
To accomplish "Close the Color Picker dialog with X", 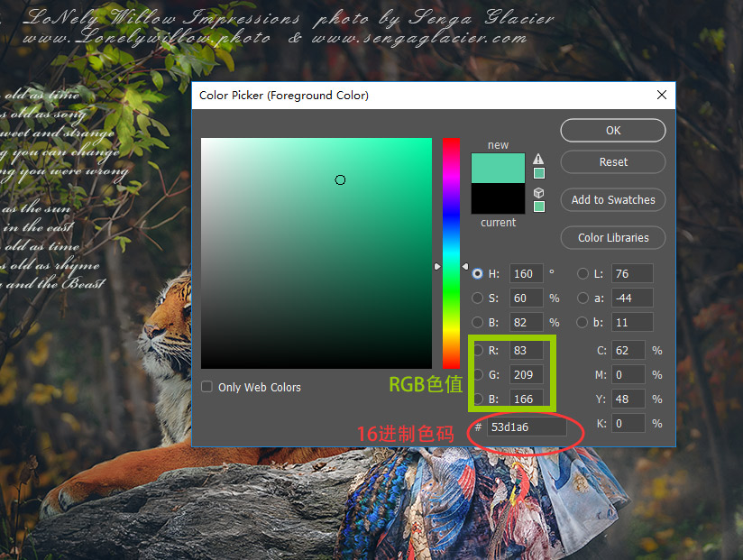I will click(662, 96).
